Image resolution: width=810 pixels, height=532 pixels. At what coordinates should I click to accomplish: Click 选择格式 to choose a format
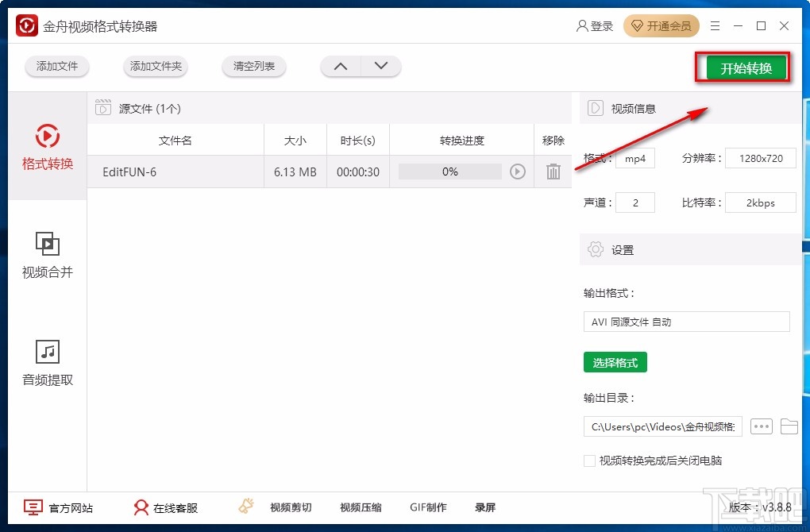coord(615,361)
